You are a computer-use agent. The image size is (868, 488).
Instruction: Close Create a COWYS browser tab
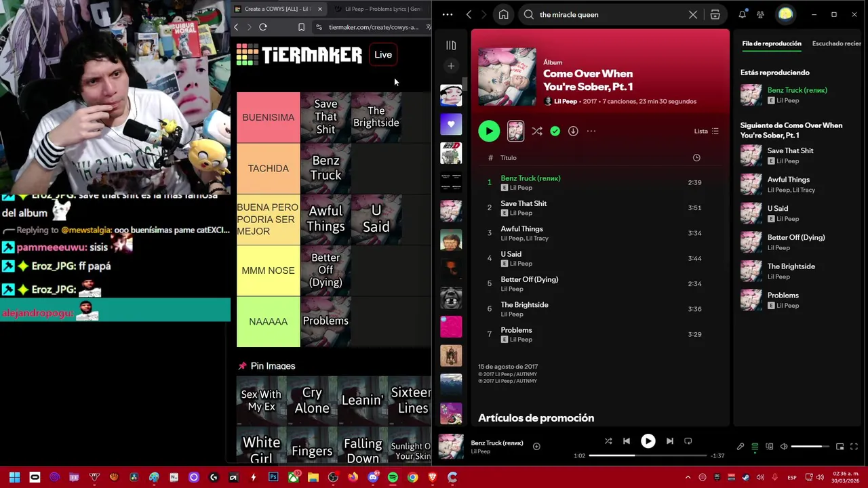[319, 9]
